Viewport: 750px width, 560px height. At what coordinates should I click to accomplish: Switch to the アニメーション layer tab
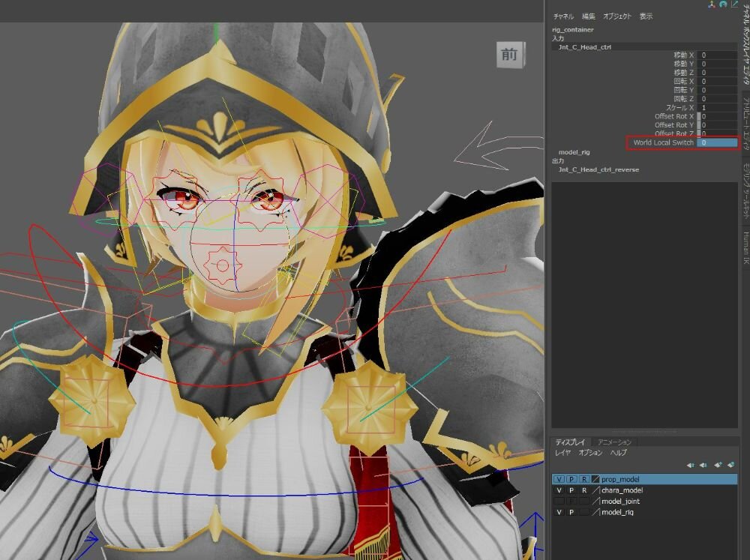[614, 442]
